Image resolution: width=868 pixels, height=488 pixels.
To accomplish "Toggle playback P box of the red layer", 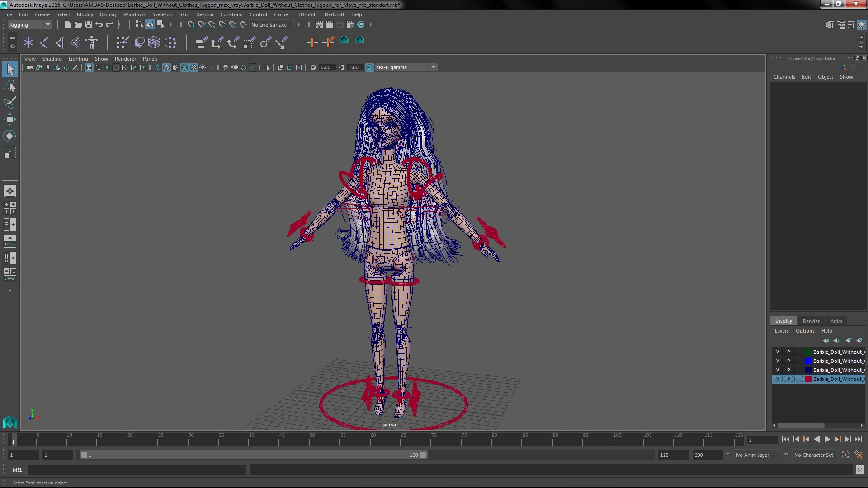I will pos(788,379).
